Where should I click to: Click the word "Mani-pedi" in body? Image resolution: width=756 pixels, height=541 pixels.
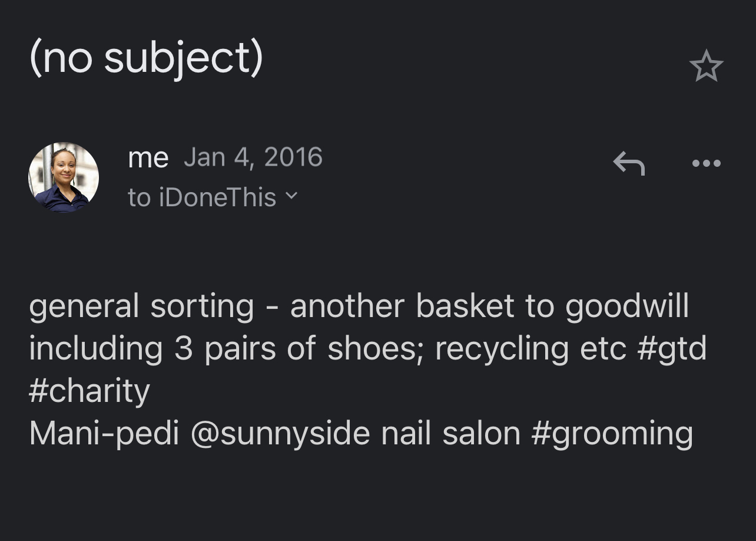(104, 434)
